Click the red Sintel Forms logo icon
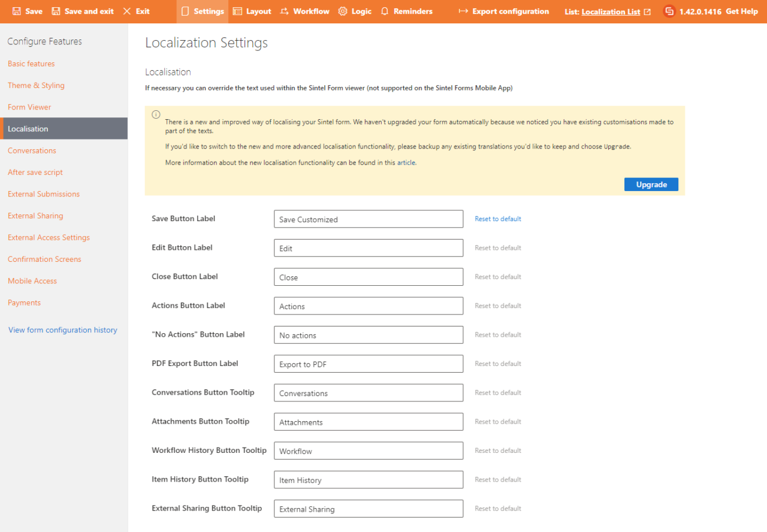This screenshot has width=767, height=532. tap(669, 11)
